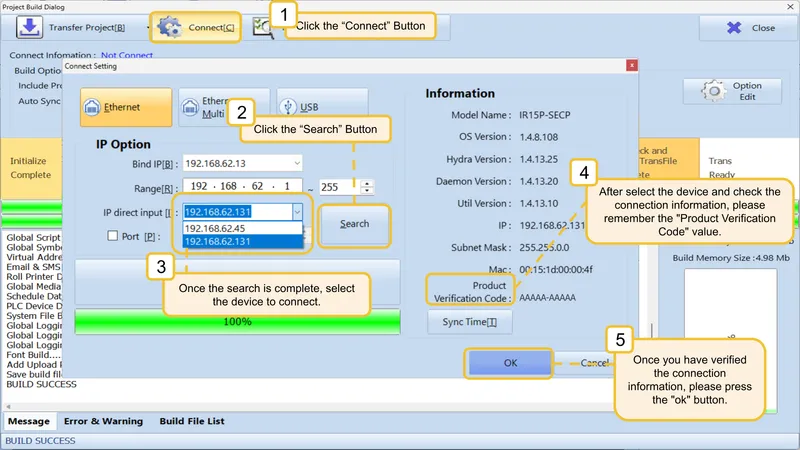Select the Ethernet connection tab
The image size is (800, 450).
pos(126,107)
